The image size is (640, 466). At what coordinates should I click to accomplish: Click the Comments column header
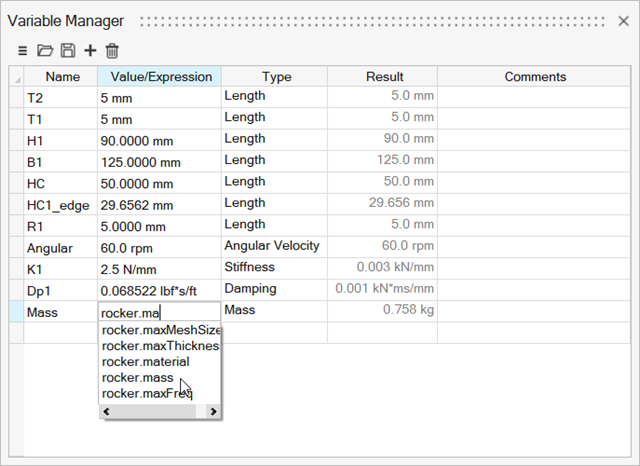click(x=535, y=77)
